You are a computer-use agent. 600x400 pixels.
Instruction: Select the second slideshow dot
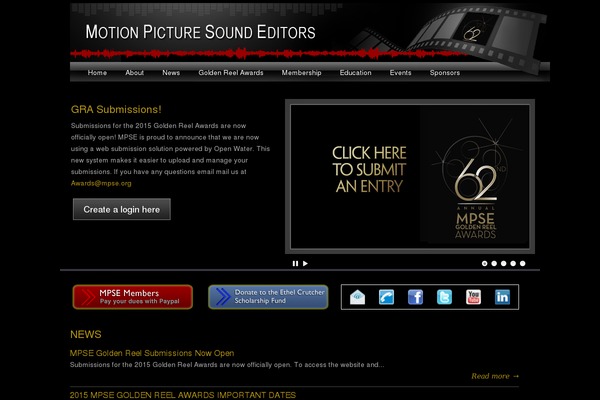(x=494, y=263)
